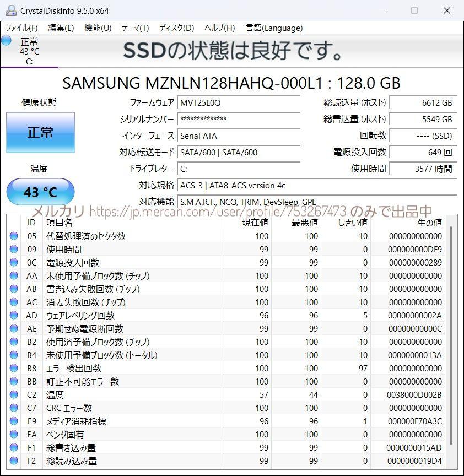Open the 言語(Language) menu

click(x=274, y=28)
